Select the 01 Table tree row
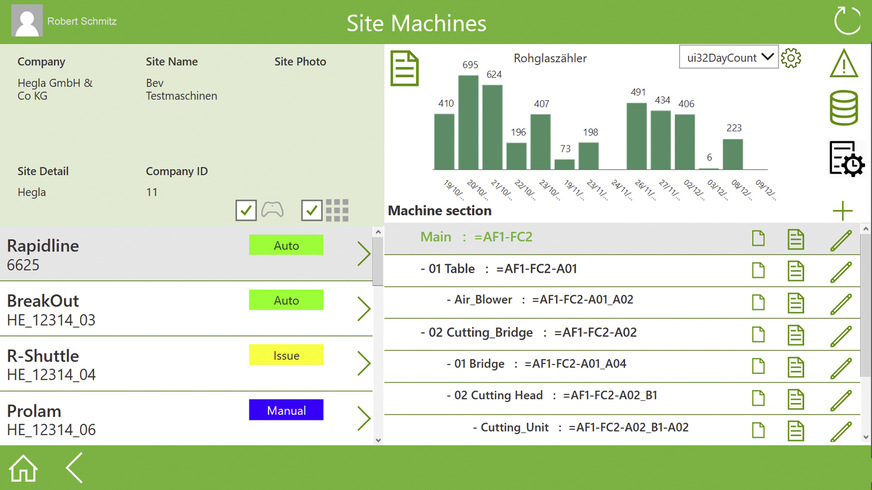872x490 pixels. pos(498,269)
